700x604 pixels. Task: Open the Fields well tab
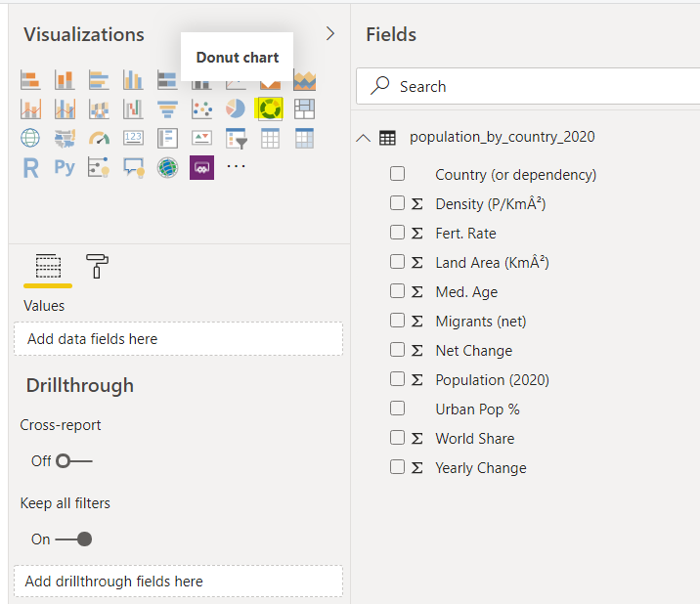47,266
